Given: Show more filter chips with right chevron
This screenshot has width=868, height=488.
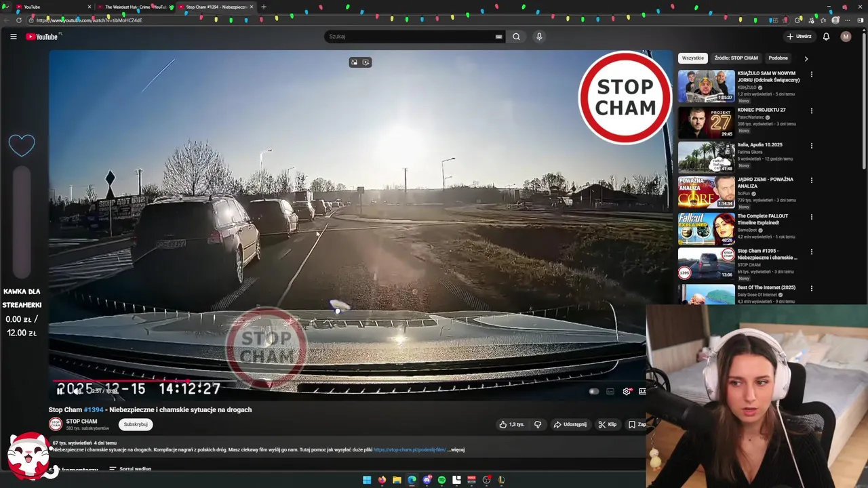Looking at the screenshot, I should pyautogui.click(x=806, y=58).
